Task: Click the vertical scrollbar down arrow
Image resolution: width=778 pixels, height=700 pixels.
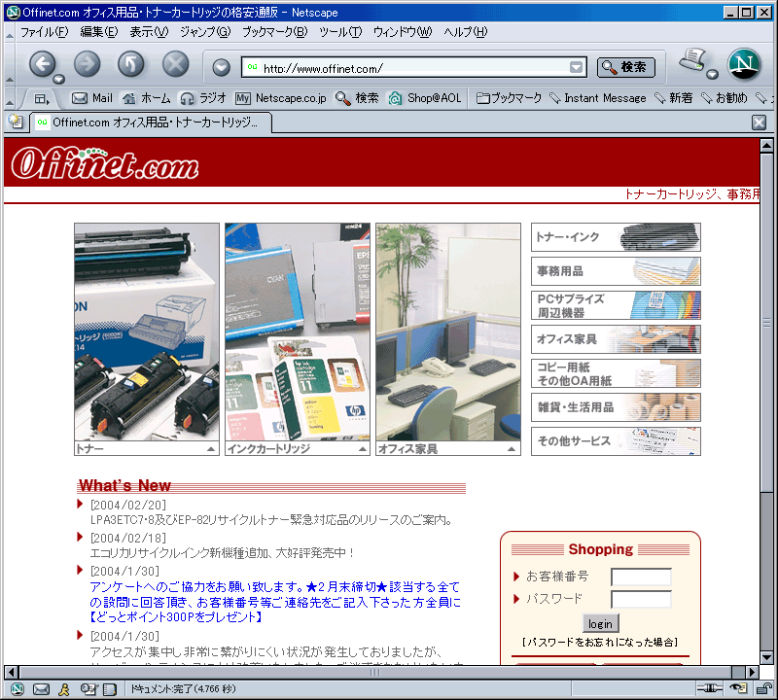Action: pos(766,658)
